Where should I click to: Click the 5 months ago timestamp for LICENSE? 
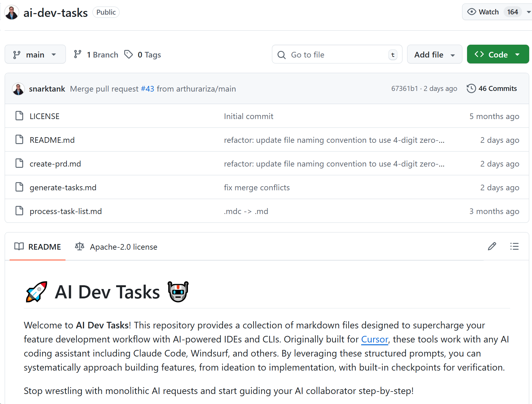pos(494,116)
